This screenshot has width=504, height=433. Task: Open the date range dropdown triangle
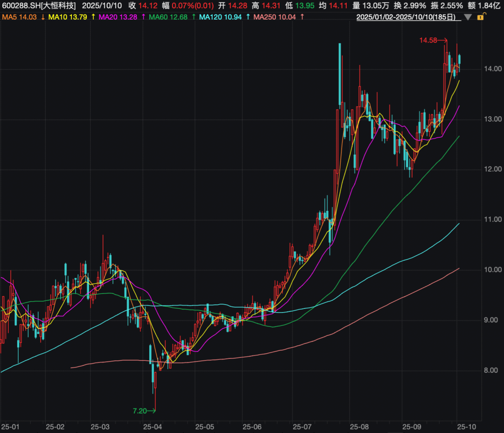(469, 17)
